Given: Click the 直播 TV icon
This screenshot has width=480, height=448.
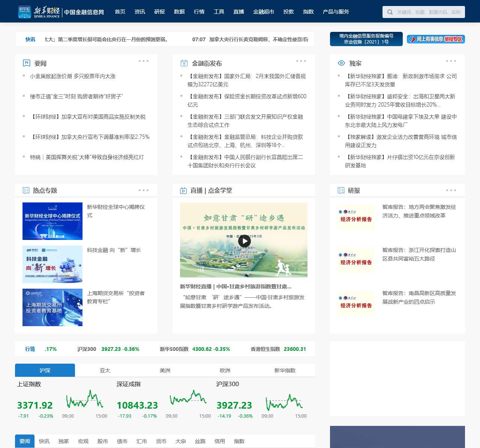Looking at the screenshot, I should coord(183,190).
